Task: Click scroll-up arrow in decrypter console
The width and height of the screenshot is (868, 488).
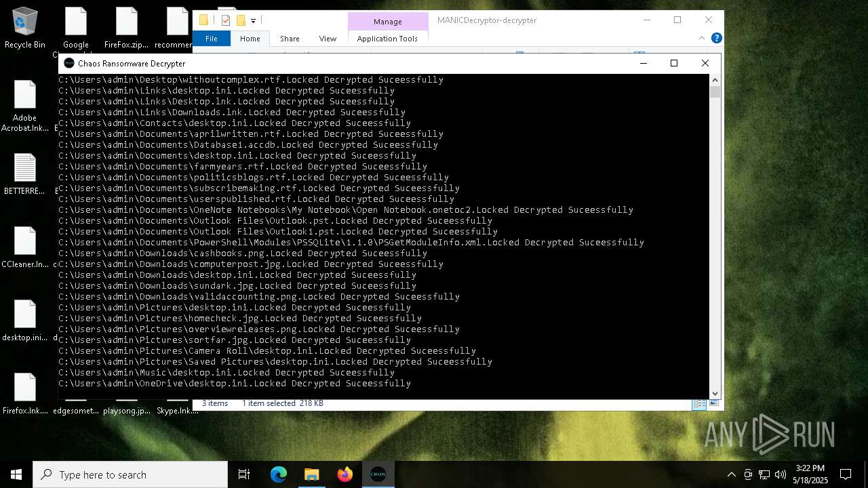Action: click(715, 79)
